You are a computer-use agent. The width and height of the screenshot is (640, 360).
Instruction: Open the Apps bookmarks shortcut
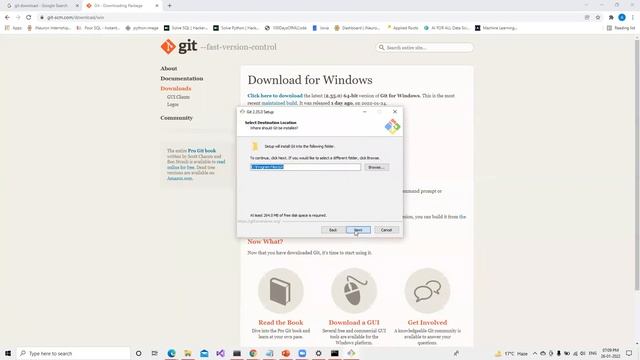coord(13,28)
